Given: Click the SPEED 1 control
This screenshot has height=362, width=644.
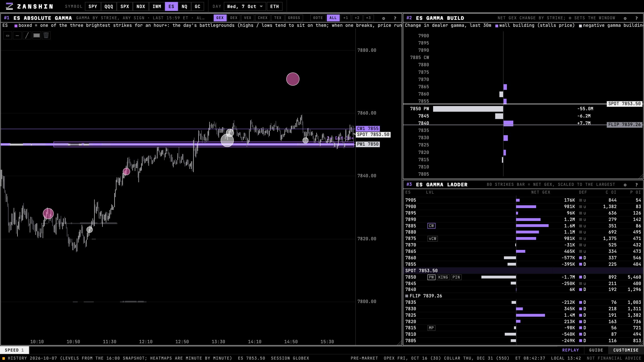Looking at the screenshot, I should pos(14,350).
